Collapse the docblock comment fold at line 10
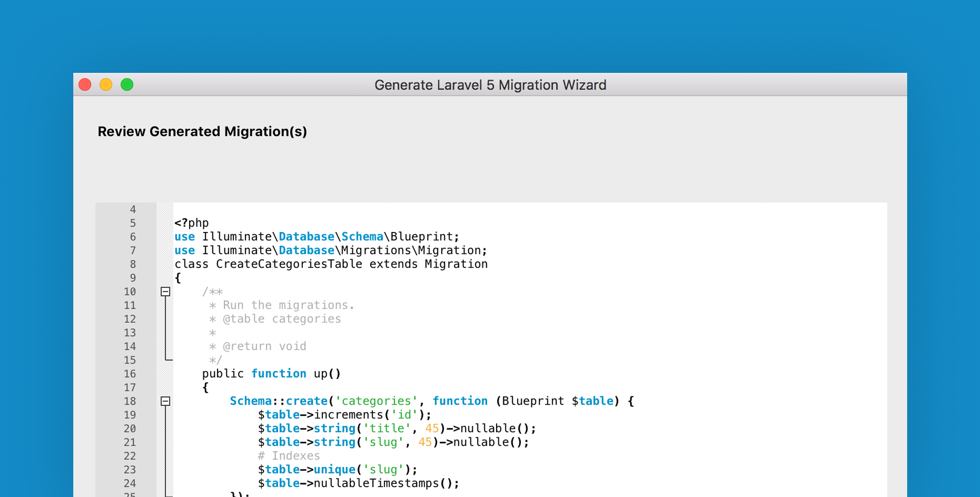Image resolution: width=980 pixels, height=497 pixels. [165, 292]
